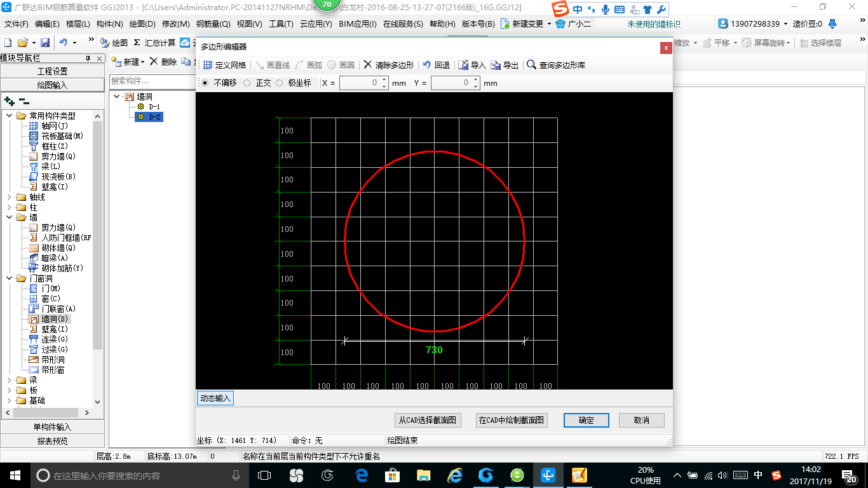Open Task View on the taskbar

pyautogui.click(x=264, y=475)
